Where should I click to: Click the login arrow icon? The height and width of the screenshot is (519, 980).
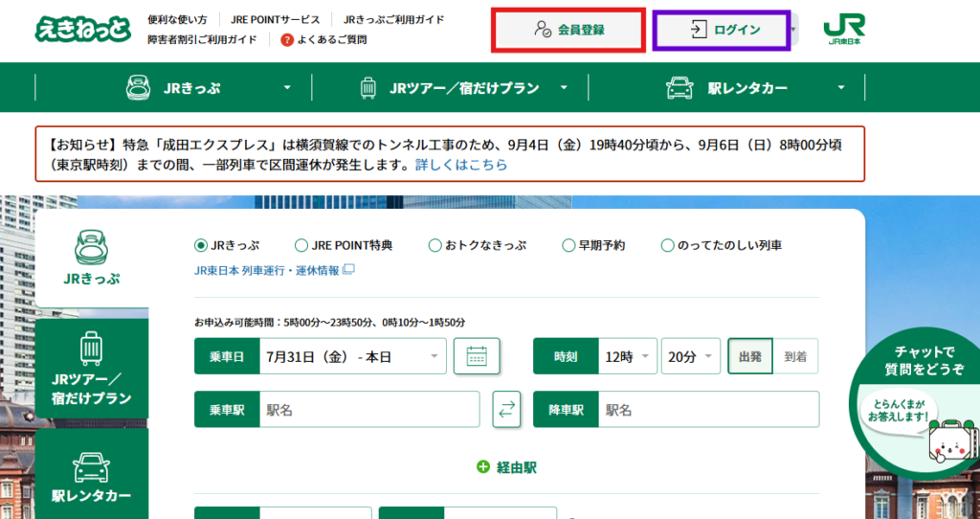[x=698, y=30]
